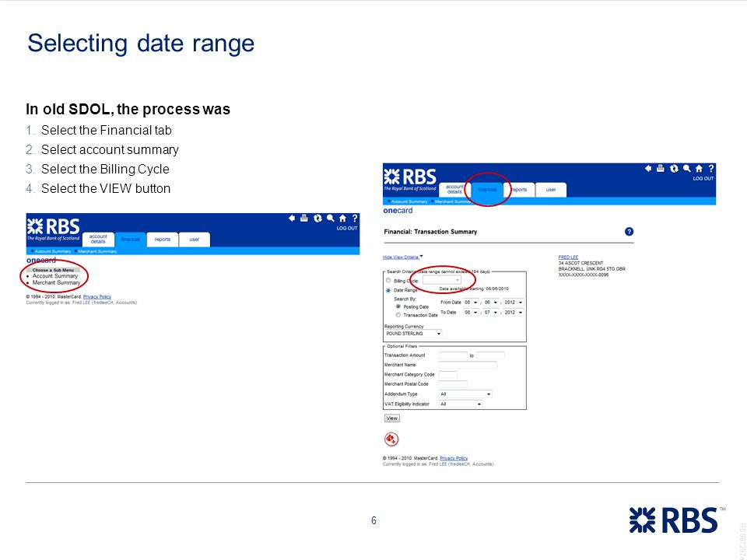Open user tab in Transaction Summary screenshot

[x=551, y=190]
